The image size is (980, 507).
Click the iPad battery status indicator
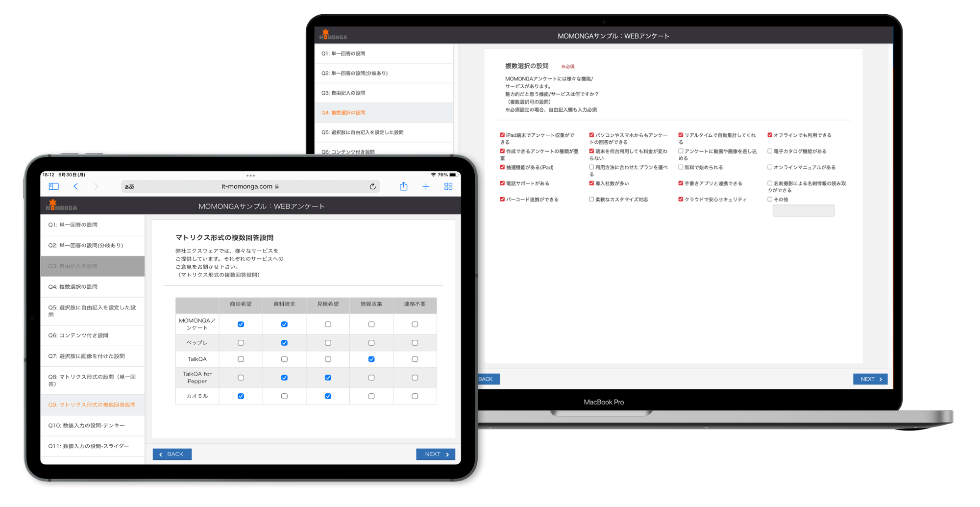454,175
